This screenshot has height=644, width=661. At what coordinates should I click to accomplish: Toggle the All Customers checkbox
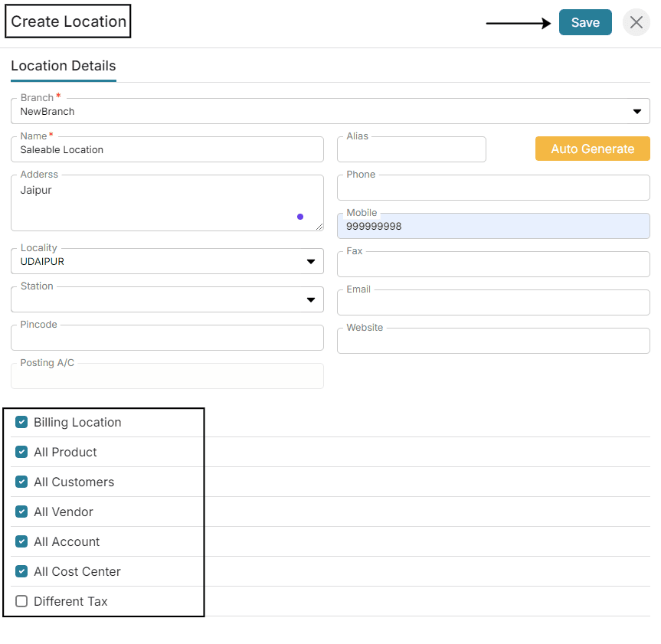21,482
